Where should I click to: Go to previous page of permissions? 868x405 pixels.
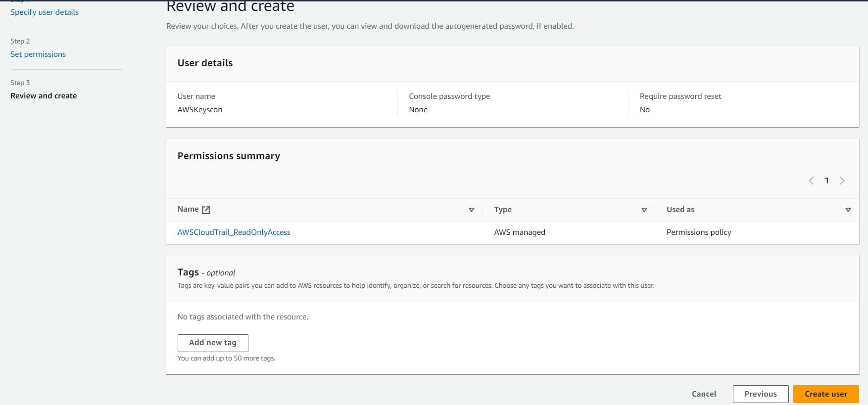pos(811,180)
